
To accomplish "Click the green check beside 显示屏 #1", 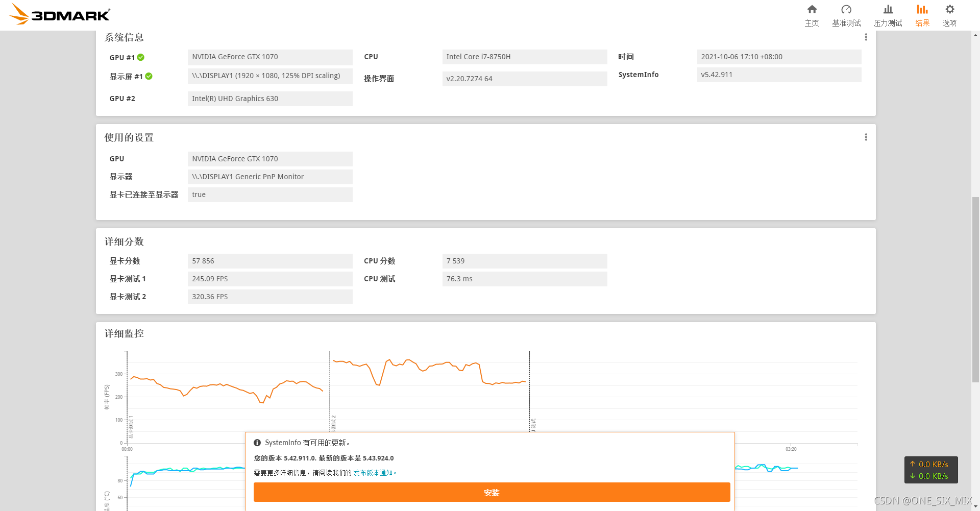I will 149,76.
